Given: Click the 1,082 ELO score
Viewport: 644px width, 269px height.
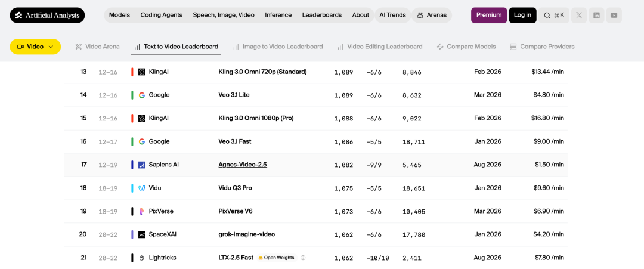Looking at the screenshot, I should 344,165.
